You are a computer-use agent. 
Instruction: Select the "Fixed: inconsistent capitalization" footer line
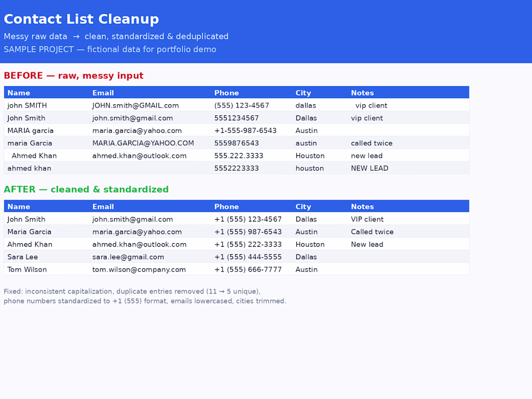point(132,291)
